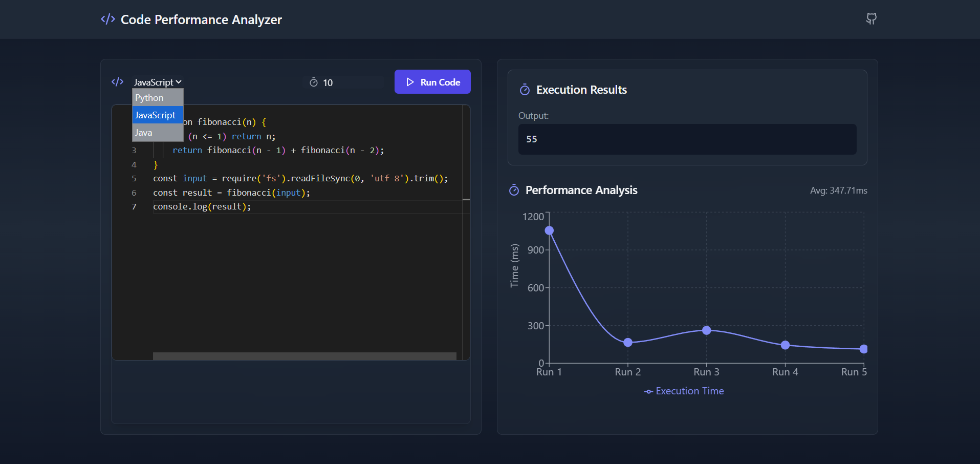
Task: Click the </> icon next to the language selector
Action: click(x=117, y=81)
